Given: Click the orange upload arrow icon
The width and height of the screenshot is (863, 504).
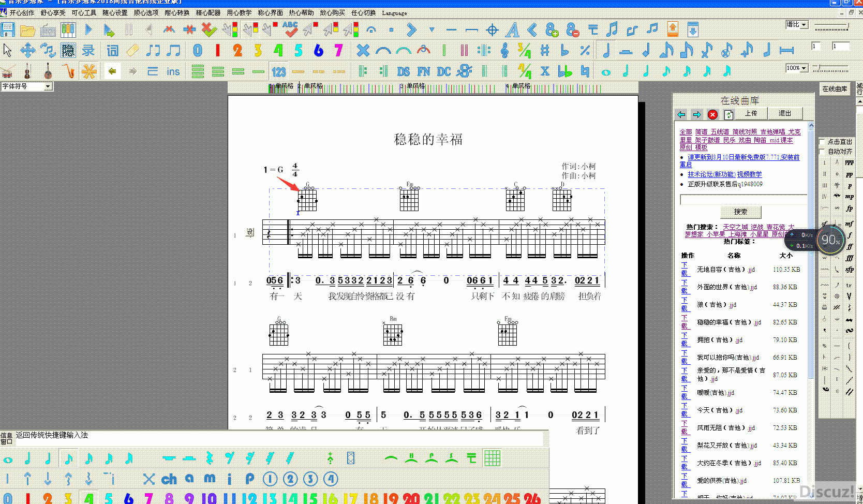Looking at the screenshot, I should point(673,29).
